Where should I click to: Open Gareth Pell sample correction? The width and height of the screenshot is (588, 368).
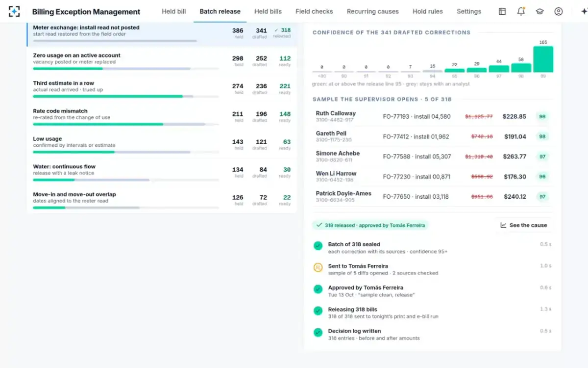point(433,136)
